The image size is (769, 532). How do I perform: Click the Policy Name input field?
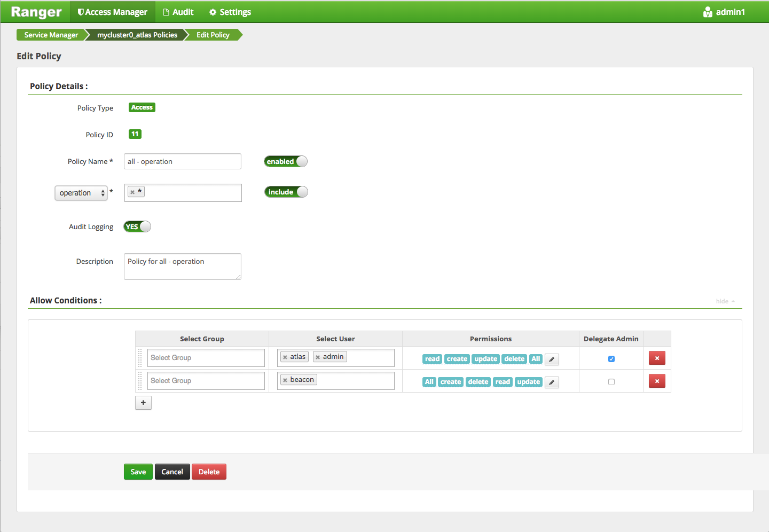tap(183, 161)
